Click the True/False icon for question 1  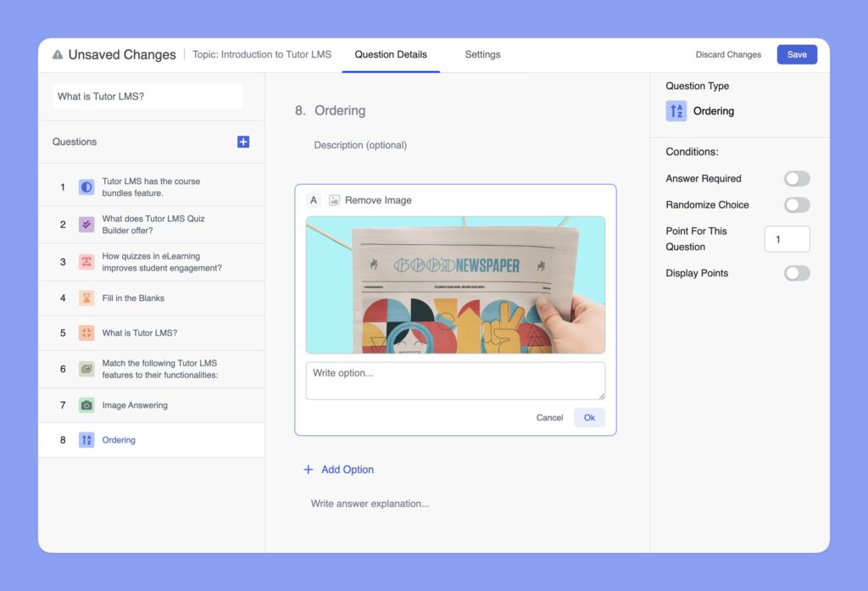(x=86, y=187)
